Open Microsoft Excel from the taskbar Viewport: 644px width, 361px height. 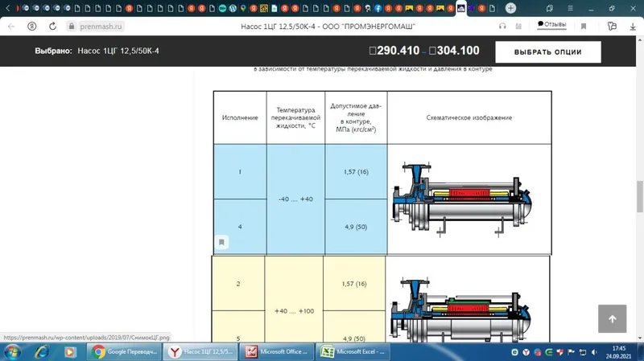tap(354, 351)
